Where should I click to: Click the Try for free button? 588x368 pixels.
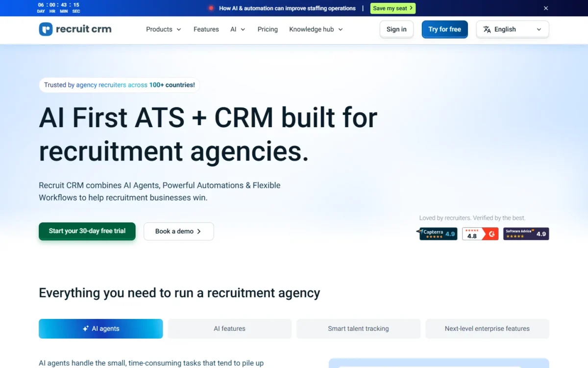(x=445, y=29)
